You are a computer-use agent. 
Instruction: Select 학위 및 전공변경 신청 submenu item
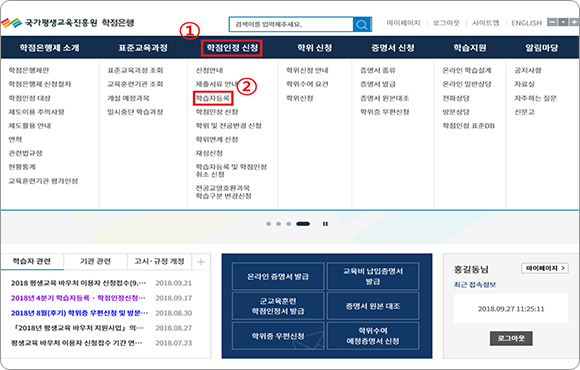[229, 126]
